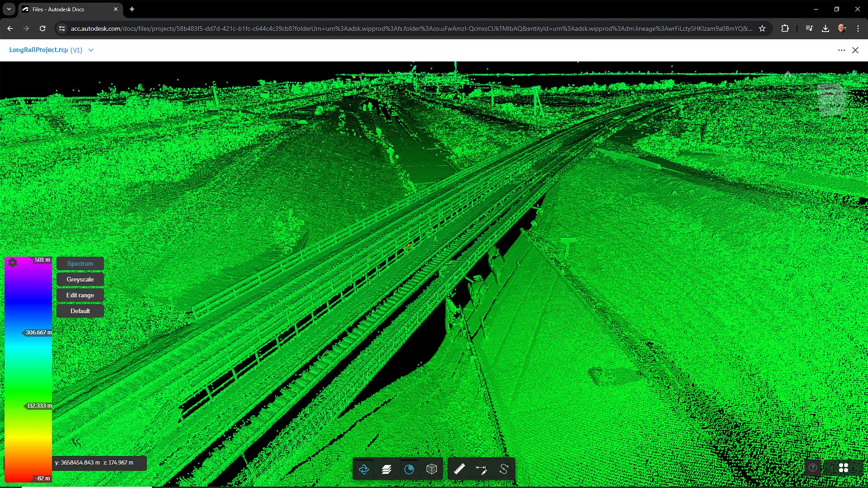Open the point cloud cube settings icon
The width and height of the screenshot is (868, 488).
point(432,469)
